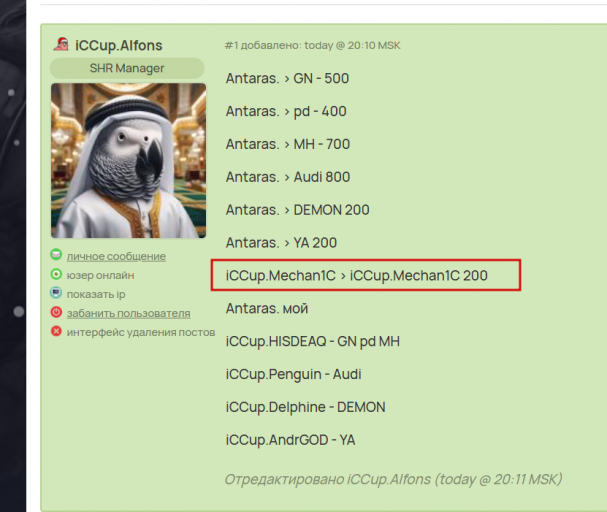Click the Santa hat icon beside iCCup.Alfons
Viewport: 607px width, 512px height.
(61, 44)
